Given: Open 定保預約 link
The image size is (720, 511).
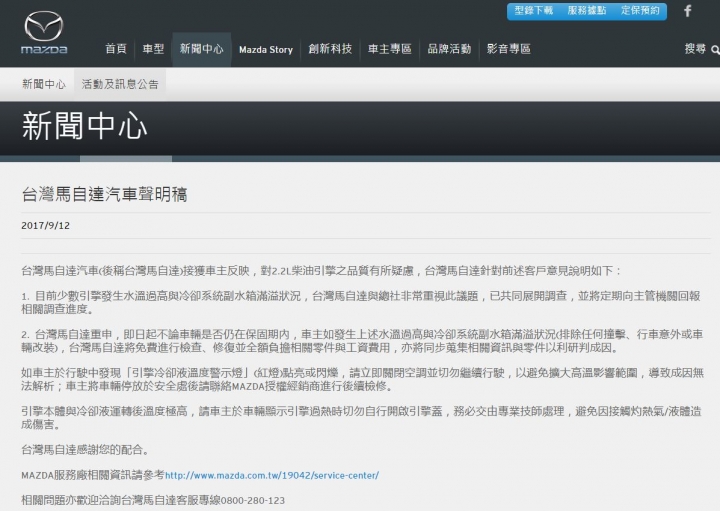Looking at the screenshot, I should click(640, 11).
